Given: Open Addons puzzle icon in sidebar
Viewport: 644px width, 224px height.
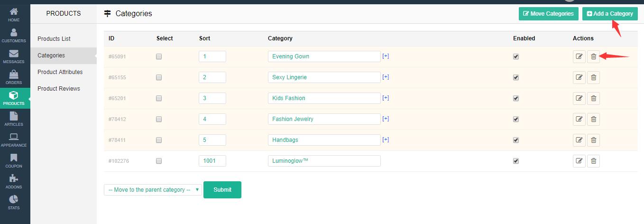Looking at the screenshot, I should click(14, 181).
